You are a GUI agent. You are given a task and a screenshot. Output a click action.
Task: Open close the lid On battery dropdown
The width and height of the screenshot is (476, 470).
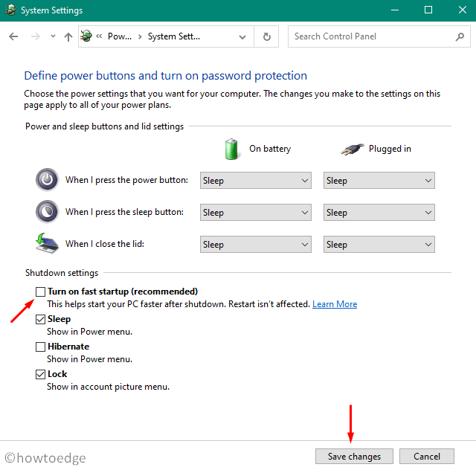point(256,244)
